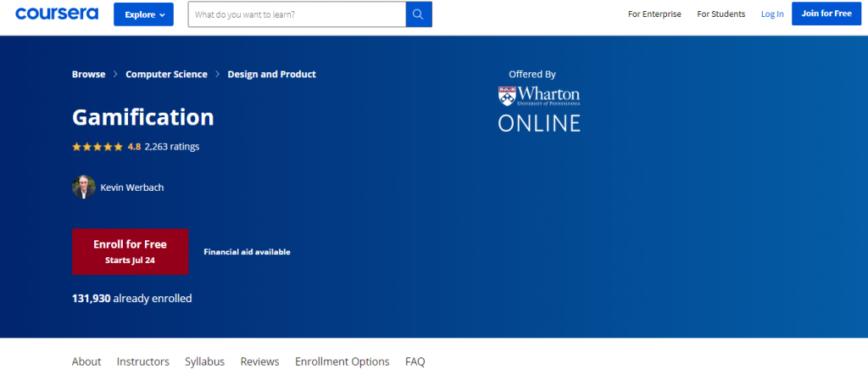This screenshot has width=868, height=381.
Task: Switch to the Syllabus tab
Action: 205,361
